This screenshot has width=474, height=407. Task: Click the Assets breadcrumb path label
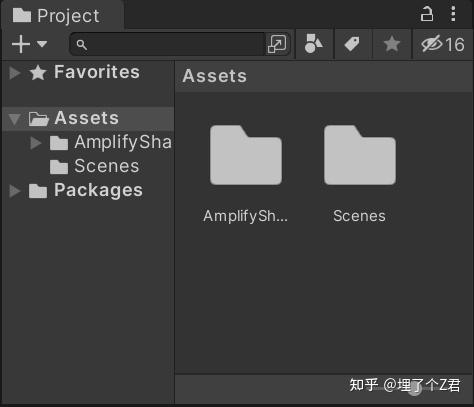tap(214, 76)
